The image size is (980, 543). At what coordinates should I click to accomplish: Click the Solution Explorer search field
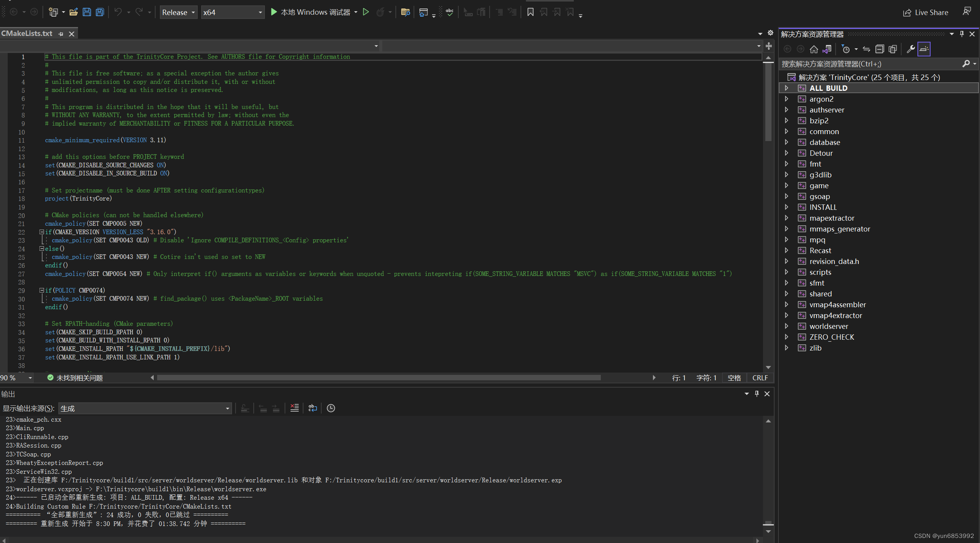[x=869, y=64]
